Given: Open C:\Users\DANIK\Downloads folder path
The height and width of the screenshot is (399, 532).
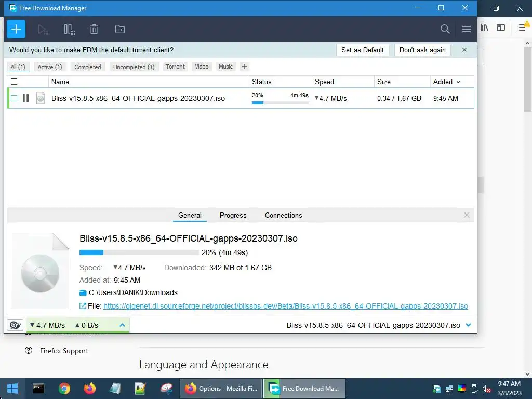Looking at the screenshot, I should [133, 292].
